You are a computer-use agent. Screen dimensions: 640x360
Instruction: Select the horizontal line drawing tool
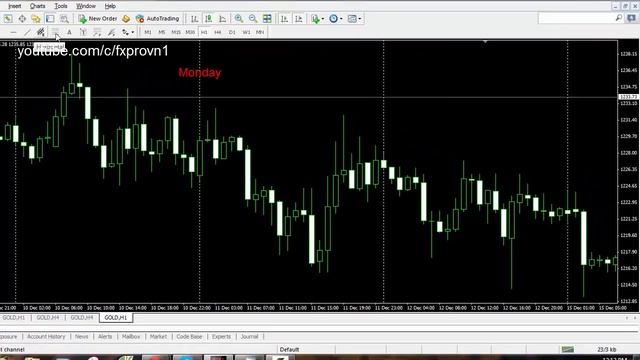(13, 32)
